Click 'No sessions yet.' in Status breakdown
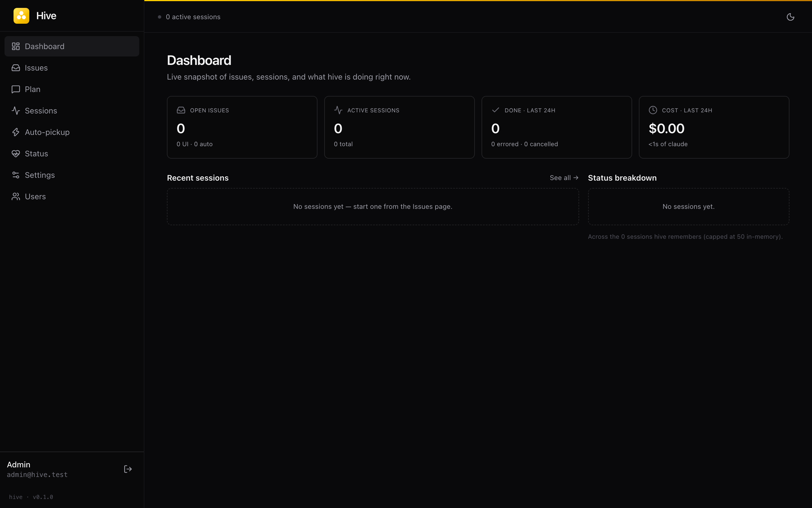Image resolution: width=812 pixels, height=508 pixels. tap(689, 207)
